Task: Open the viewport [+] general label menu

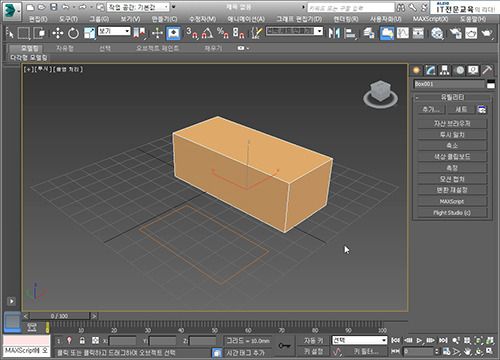Action: click(28, 69)
